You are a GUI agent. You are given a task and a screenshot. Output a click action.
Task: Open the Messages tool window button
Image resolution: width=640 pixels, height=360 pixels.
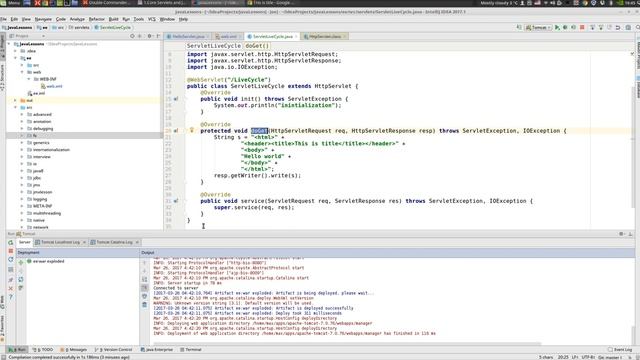tap(73, 350)
